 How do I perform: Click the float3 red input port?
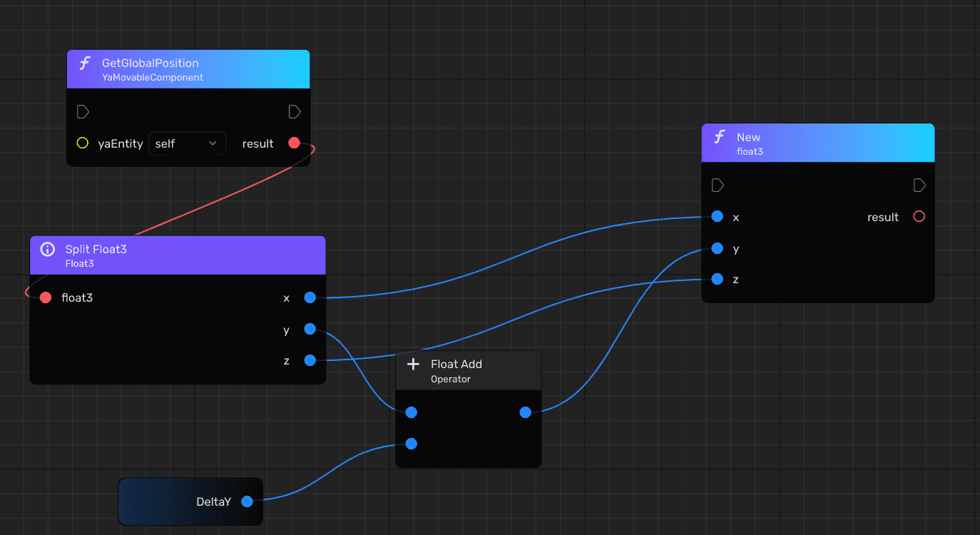46,297
